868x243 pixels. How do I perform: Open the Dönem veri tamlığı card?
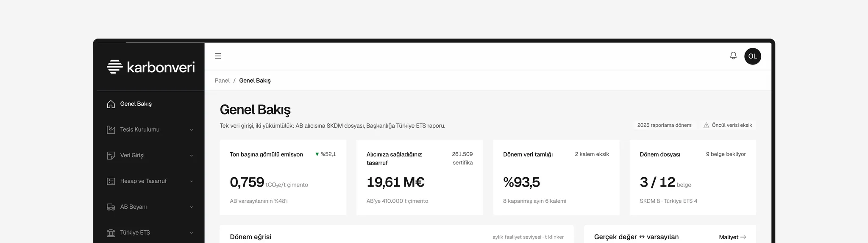(x=556, y=177)
